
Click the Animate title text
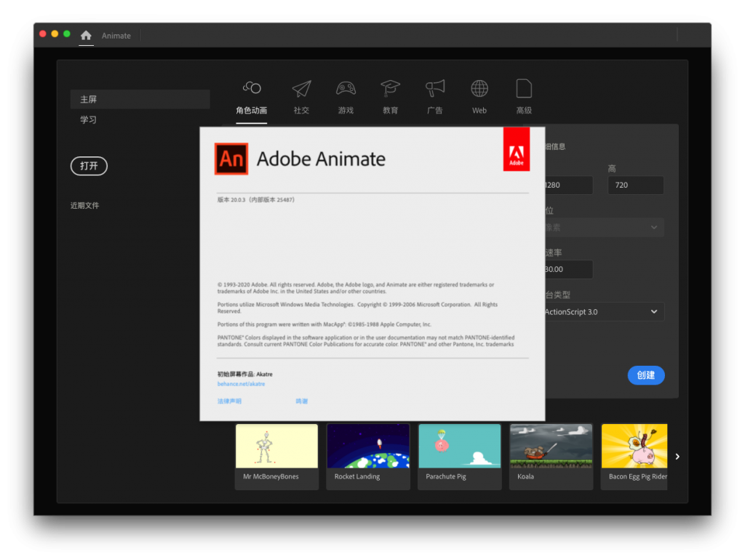(x=116, y=36)
